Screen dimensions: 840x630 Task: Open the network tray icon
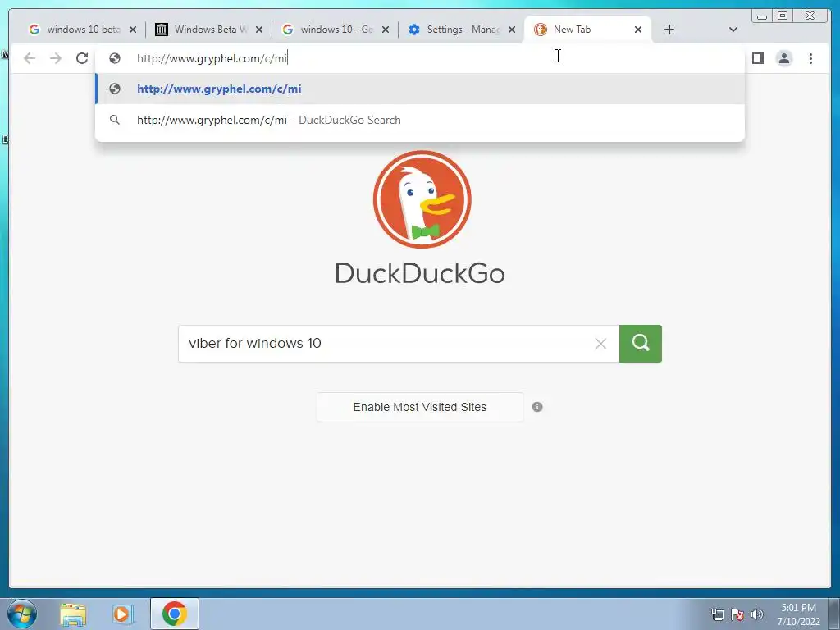click(717, 614)
